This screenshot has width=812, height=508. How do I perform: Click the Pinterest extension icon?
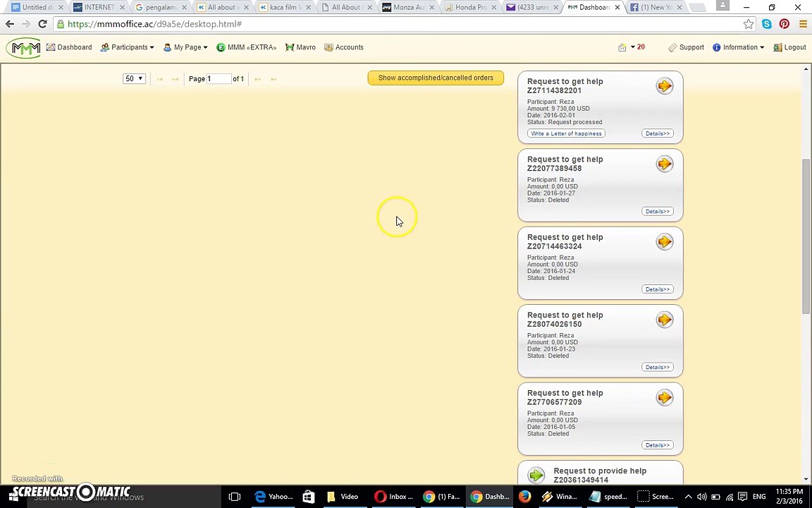tap(785, 24)
